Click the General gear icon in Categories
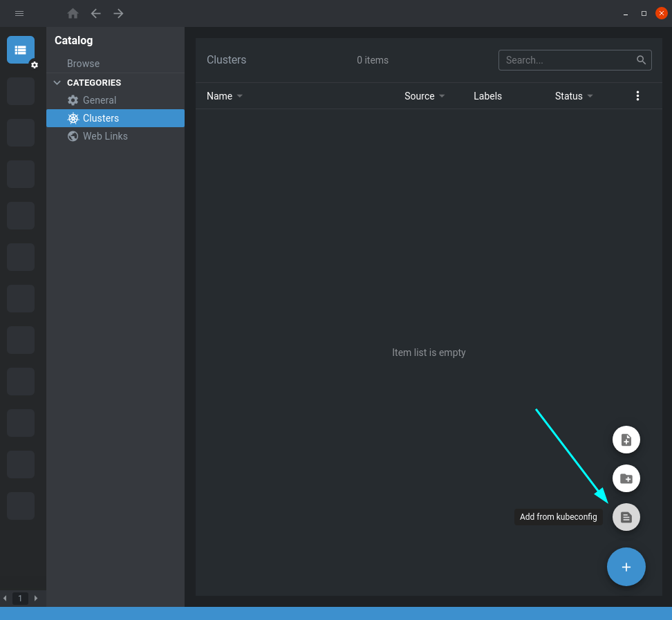 coord(73,100)
